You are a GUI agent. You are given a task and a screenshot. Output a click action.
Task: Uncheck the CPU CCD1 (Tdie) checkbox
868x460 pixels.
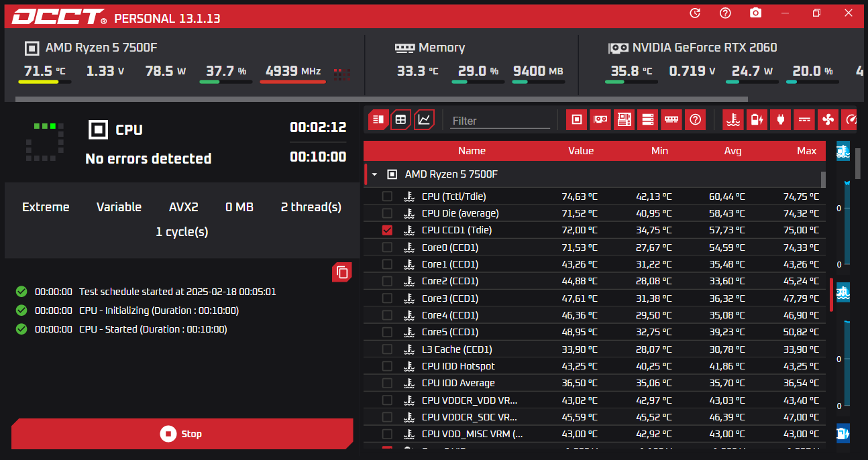pyautogui.click(x=387, y=230)
